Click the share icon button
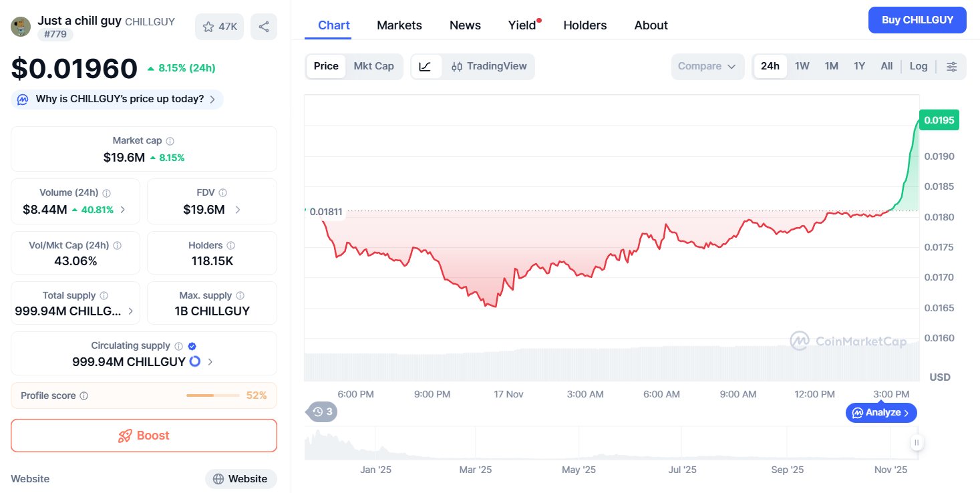Viewport: 980px width, 493px height. coord(264,27)
